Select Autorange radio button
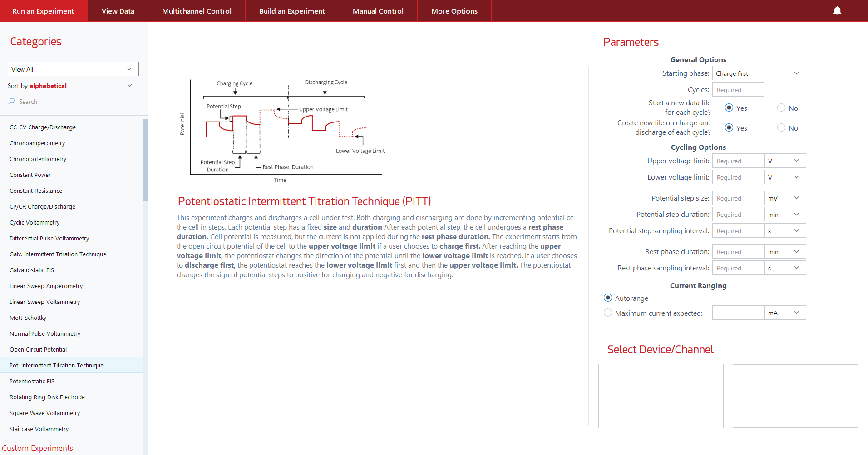The height and width of the screenshot is (455, 868). click(608, 298)
